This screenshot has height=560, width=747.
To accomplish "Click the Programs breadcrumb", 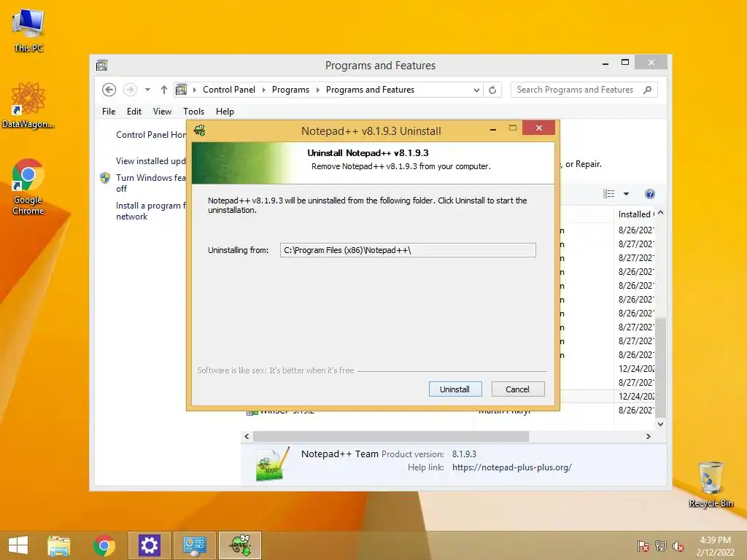I will (x=290, y=90).
